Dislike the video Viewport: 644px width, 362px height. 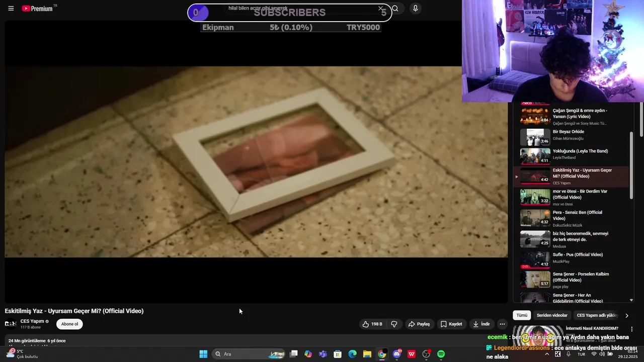tap(394, 324)
